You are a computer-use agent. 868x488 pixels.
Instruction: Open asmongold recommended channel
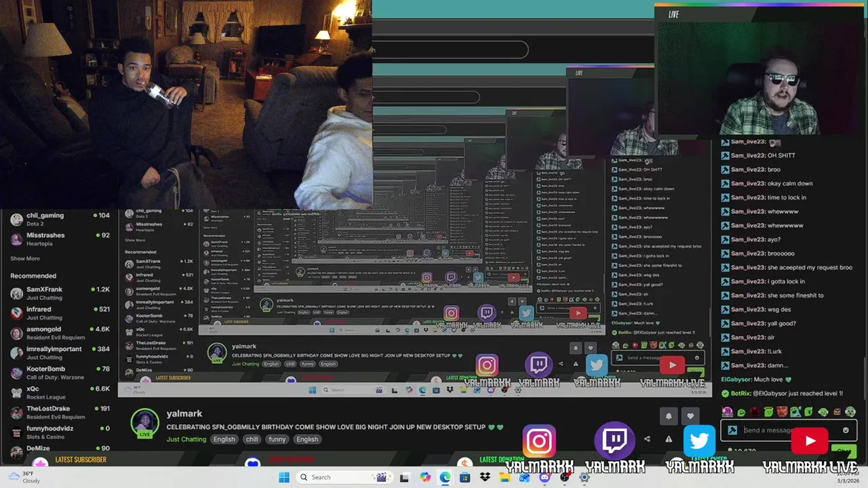click(60, 333)
